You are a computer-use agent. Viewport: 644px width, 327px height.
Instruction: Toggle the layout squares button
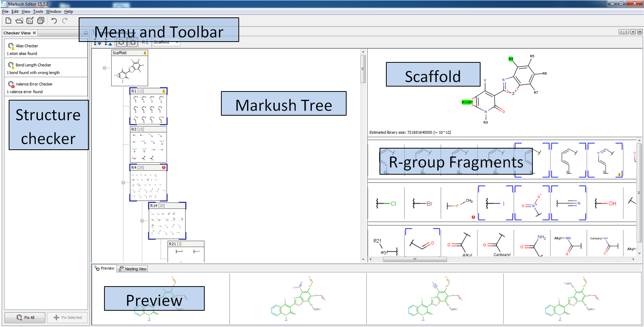[x=132, y=42]
